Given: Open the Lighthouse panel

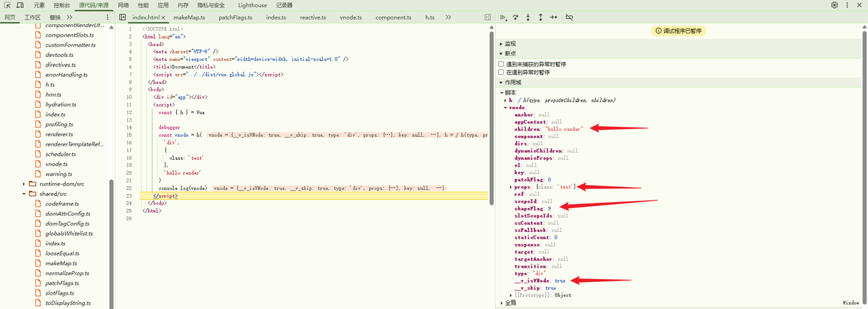Looking at the screenshot, I should point(252,5).
